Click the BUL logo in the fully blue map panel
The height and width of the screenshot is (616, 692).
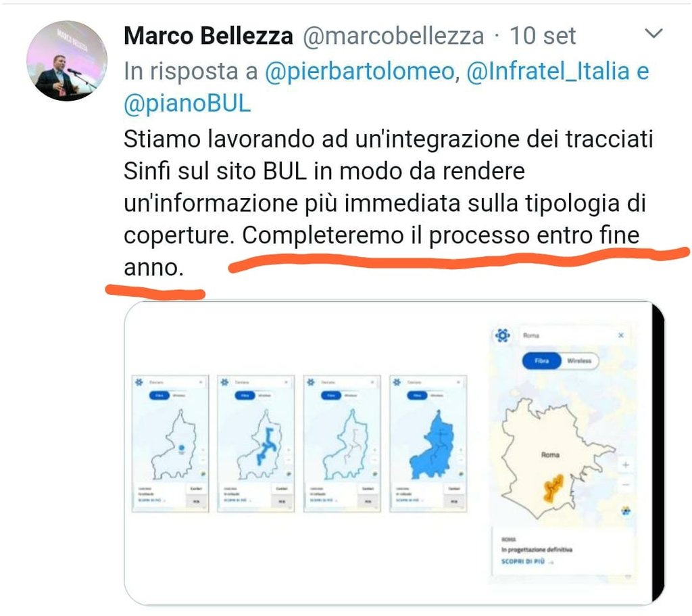pyautogui.click(x=397, y=381)
